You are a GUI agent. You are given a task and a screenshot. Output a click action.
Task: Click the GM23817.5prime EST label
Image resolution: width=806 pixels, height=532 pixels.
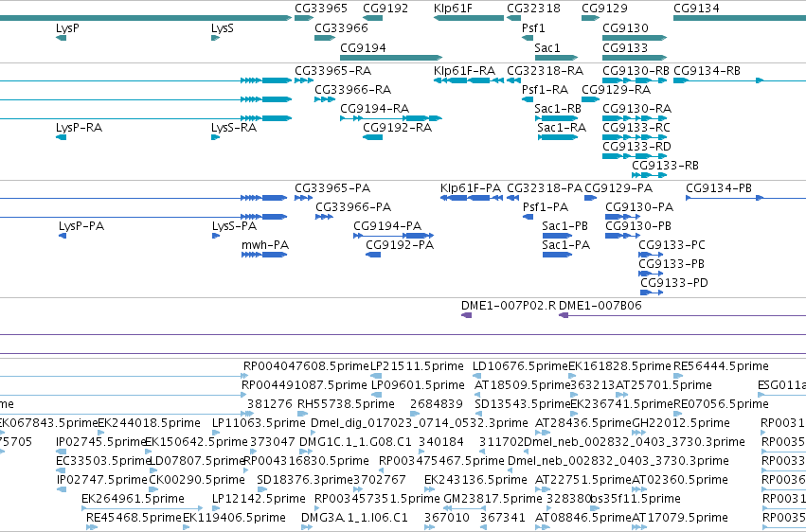[x=493, y=499]
